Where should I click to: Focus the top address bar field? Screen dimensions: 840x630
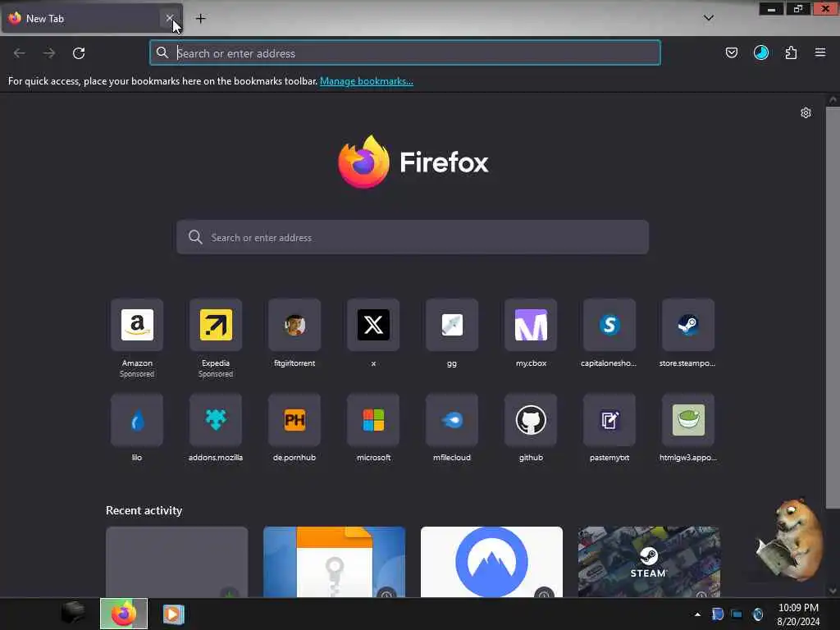click(405, 53)
